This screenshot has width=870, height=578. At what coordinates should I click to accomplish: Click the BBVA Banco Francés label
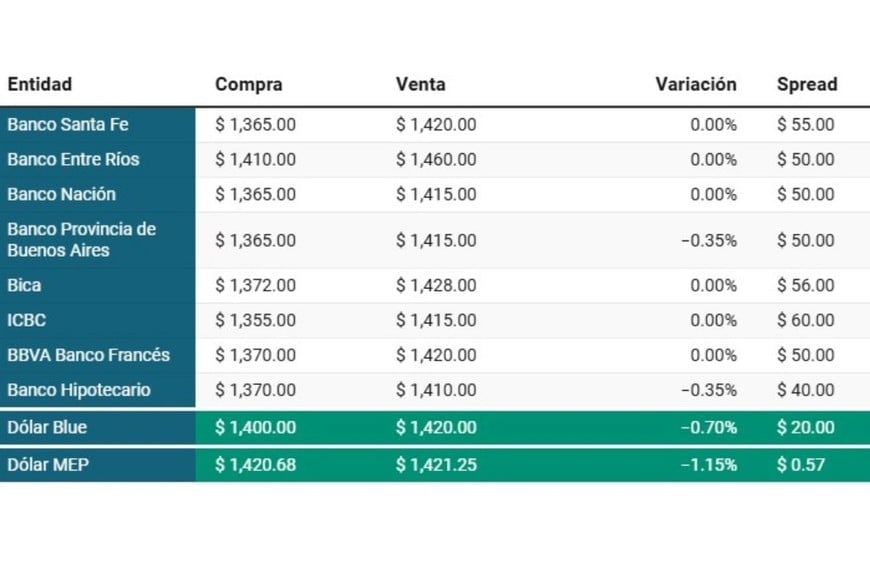[89, 355]
